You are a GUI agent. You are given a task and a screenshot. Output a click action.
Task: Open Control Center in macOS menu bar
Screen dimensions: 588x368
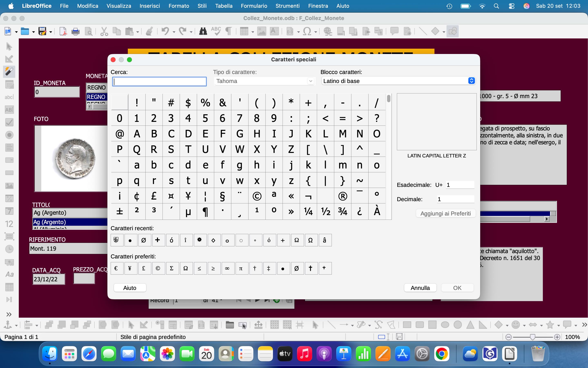pos(511,6)
